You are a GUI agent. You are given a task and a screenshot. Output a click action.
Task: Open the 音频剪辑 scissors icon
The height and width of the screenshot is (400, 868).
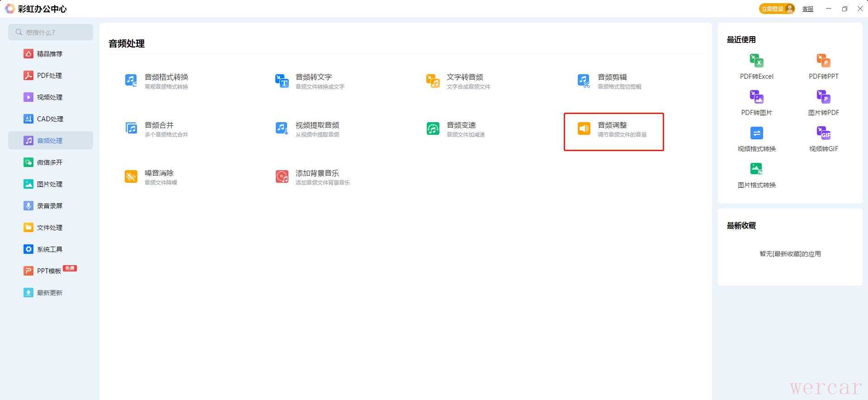click(584, 81)
